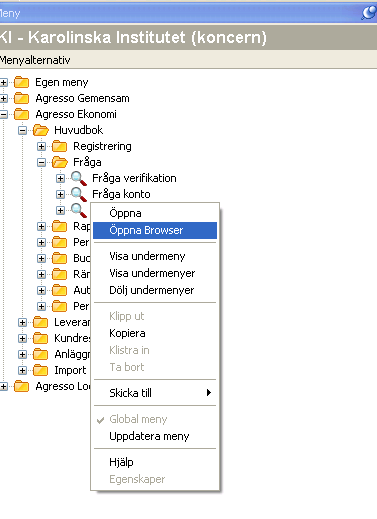Screen dimensions: 377x519
Task: Expand the Agresso Gemensam node
Action: 3,98
